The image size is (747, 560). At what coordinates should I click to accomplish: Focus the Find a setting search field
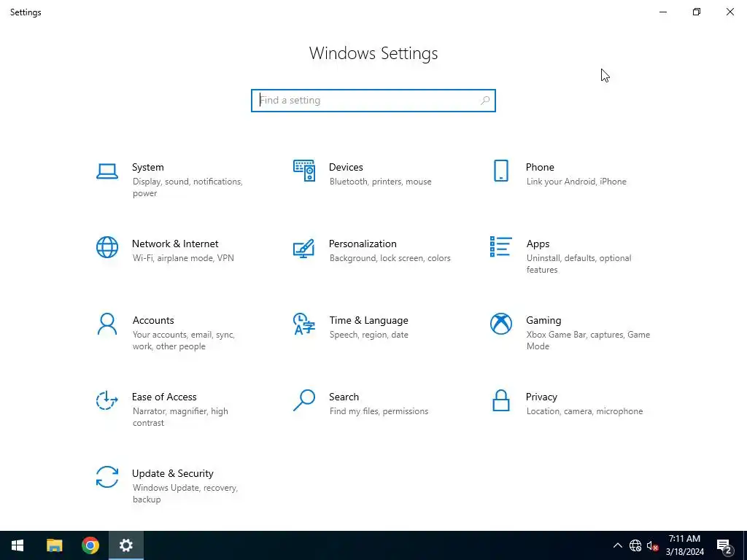373,101
